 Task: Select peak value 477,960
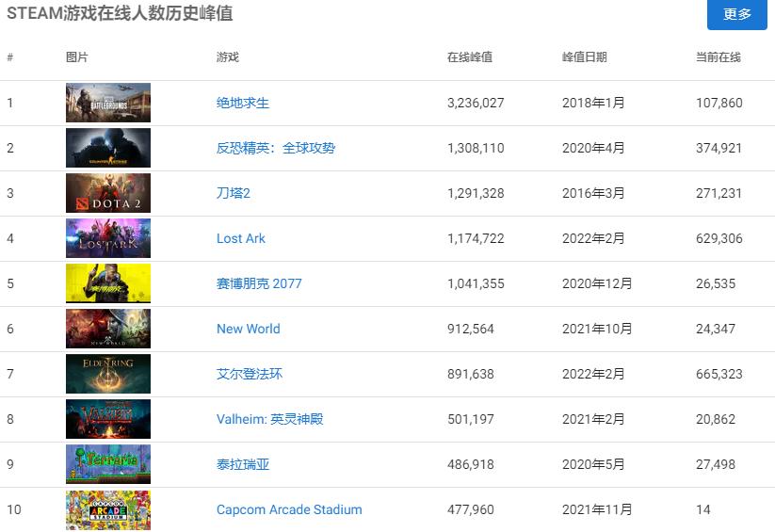pyautogui.click(x=471, y=509)
